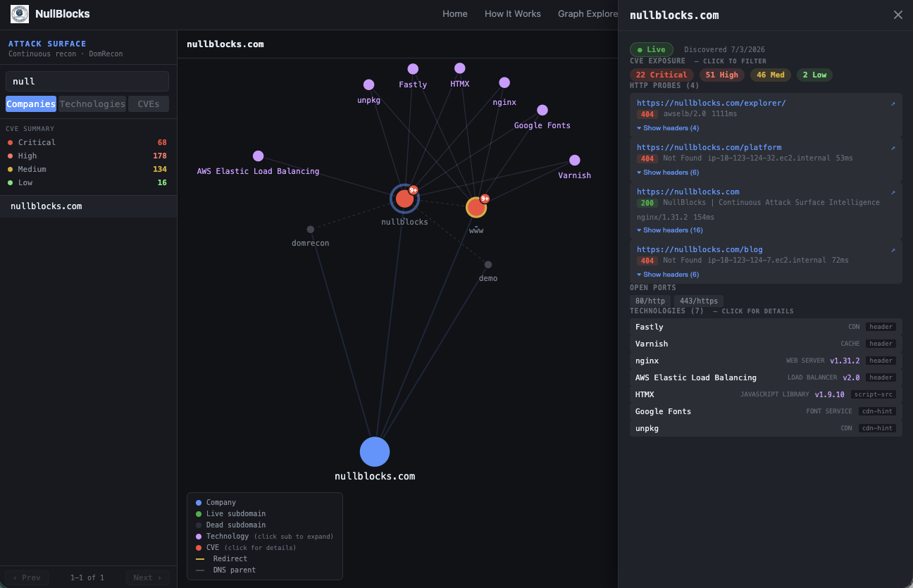
Task: Click the nginx technology node
Action: [504, 83]
